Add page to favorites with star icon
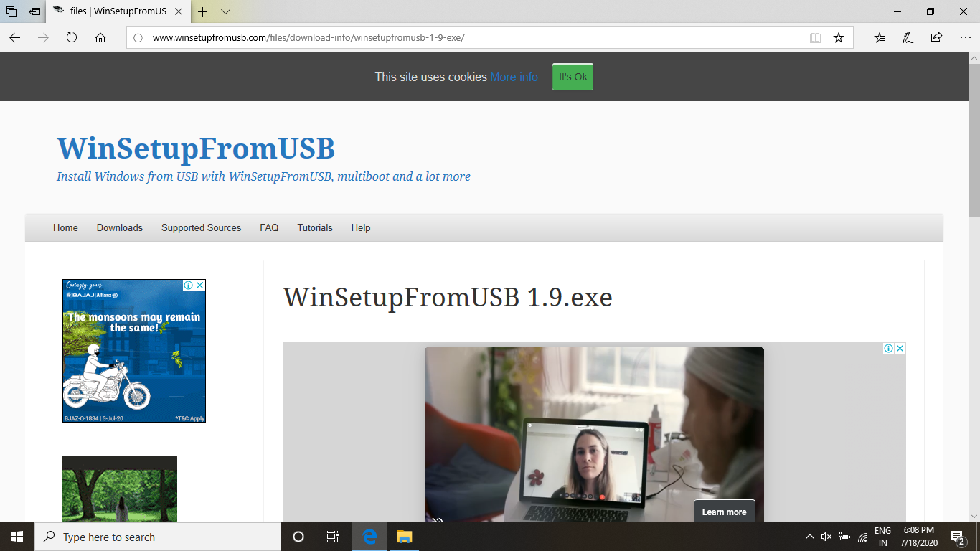This screenshot has height=551, width=980. (839, 37)
